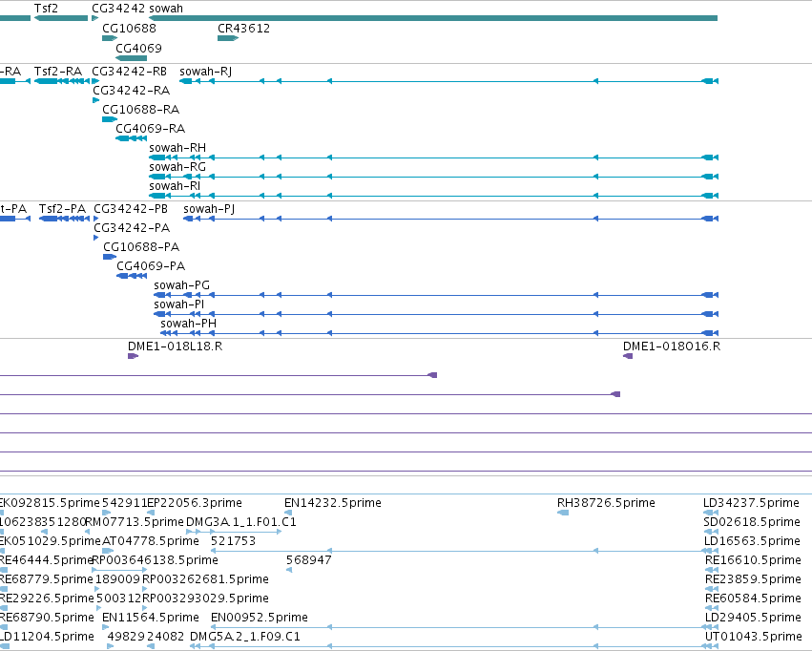The height and width of the screenshot is (651, 812).
Task: Select EST AT04778.5prime
Action: click(150, 541)
